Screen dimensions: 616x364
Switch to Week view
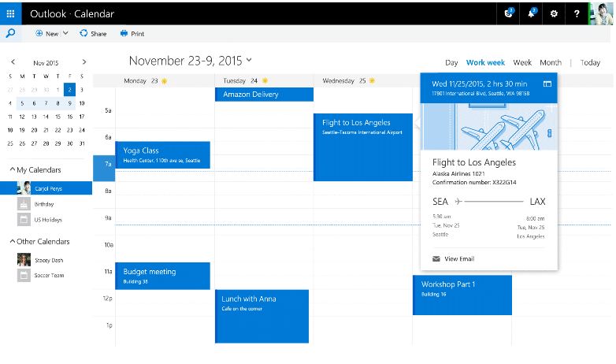pos(522,62)
